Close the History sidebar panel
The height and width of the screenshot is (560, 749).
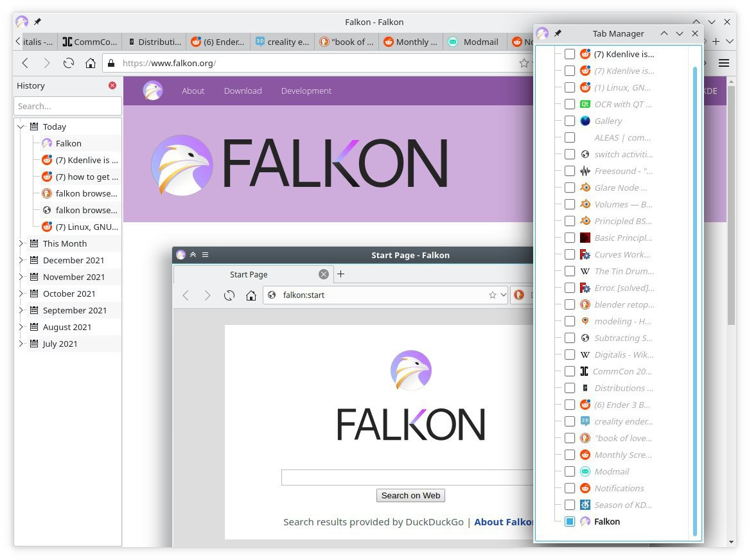coord(112,85)
